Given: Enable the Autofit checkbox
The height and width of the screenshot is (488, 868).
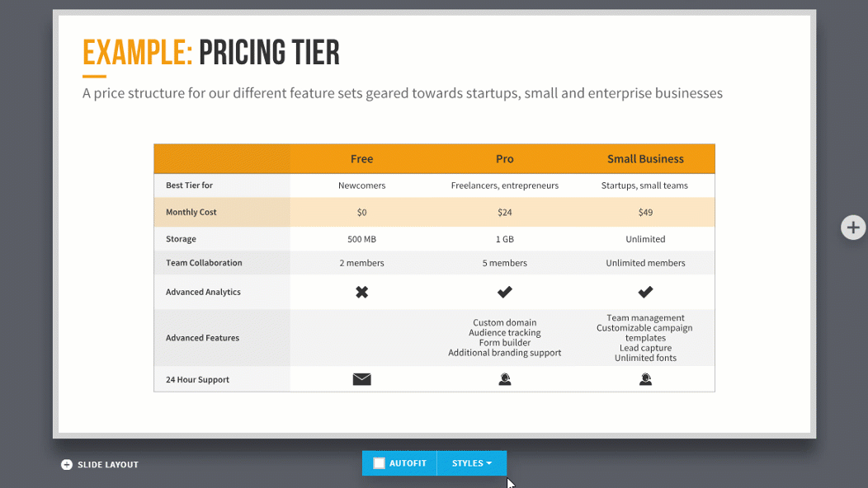Looking at the screenshot, I should tap(380, 463).
